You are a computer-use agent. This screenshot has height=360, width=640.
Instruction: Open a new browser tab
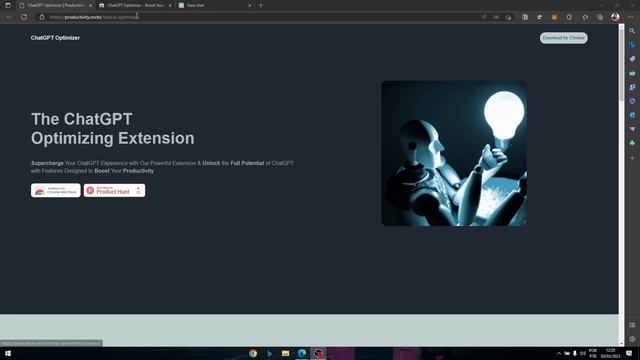pyautogui.click(x=261, y=5)
